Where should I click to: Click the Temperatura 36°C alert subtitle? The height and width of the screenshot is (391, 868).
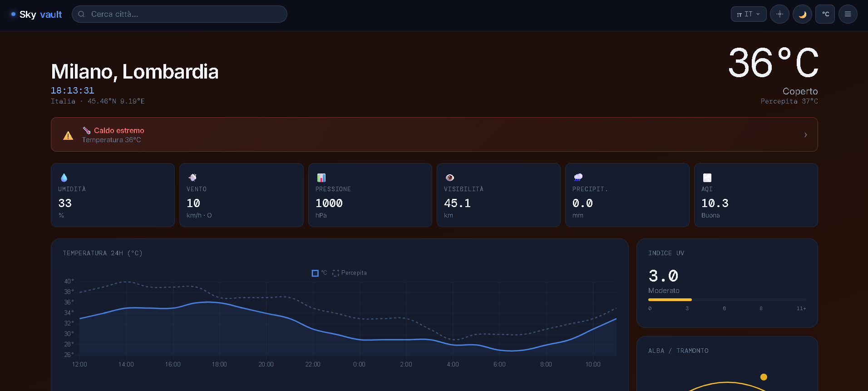point(112,140)
